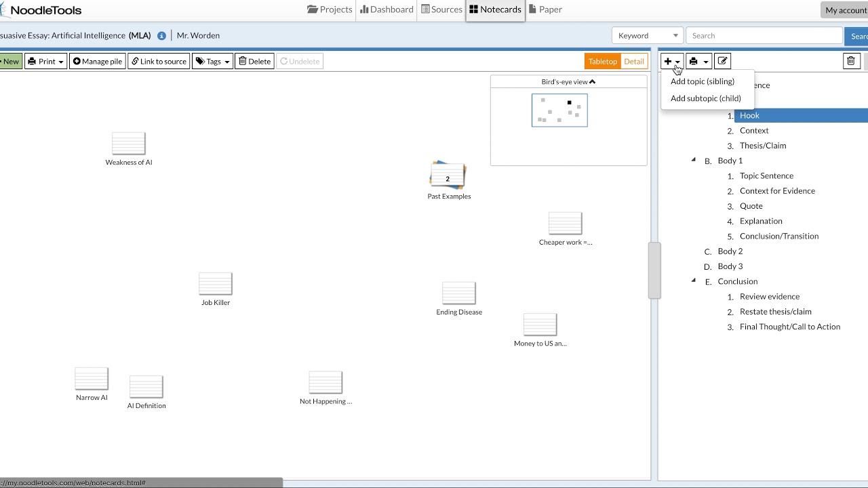The width and height of the screenshot is (868, 488).
Task: Select the Topic Sentence outline item
Action: point(766,176)
